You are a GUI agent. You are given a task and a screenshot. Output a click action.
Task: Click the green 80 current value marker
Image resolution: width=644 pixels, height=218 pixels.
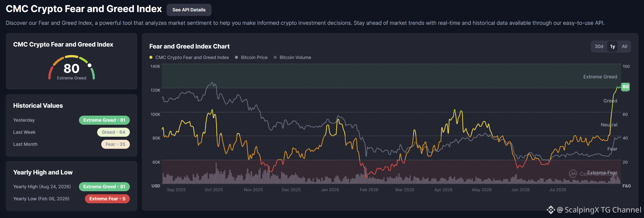[x=625, y=87]
